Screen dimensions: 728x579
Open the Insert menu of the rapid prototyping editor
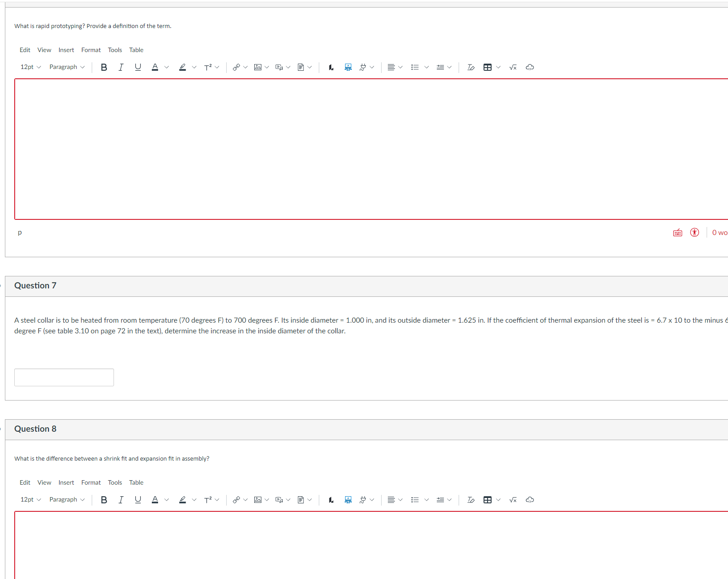pyautogui.click(x=66, y=50)
